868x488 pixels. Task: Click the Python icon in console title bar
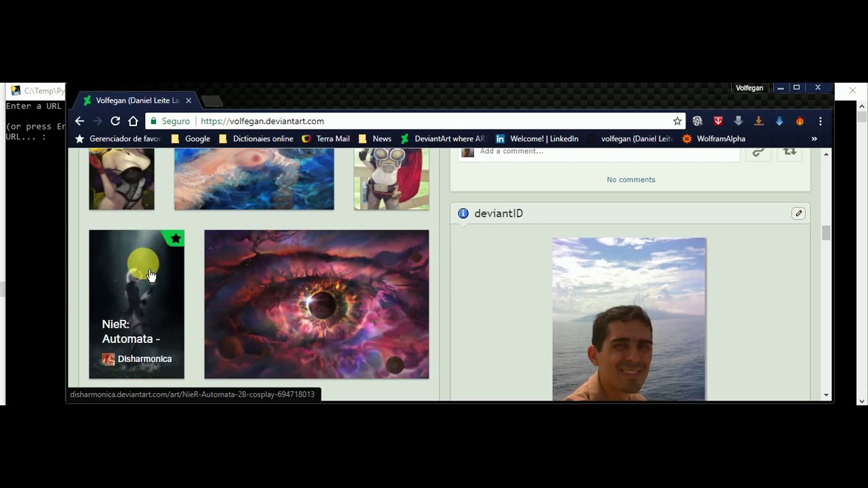point(15,91)
